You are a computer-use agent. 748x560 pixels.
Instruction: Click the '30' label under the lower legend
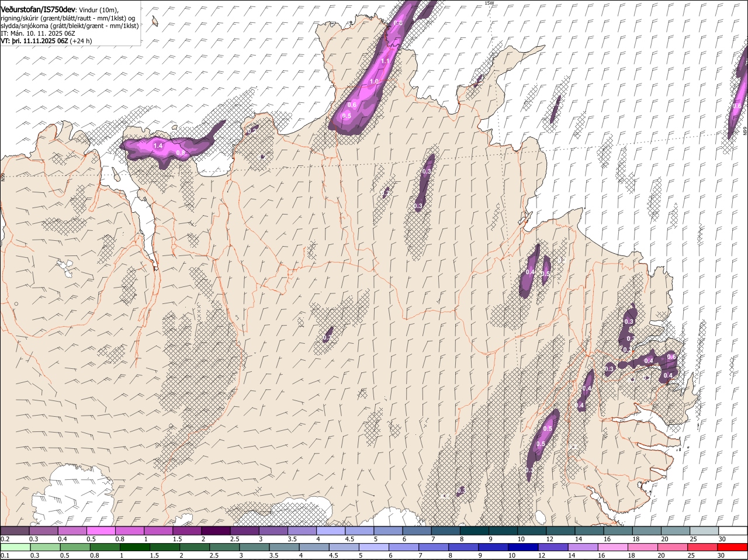[x=721, y=556]
